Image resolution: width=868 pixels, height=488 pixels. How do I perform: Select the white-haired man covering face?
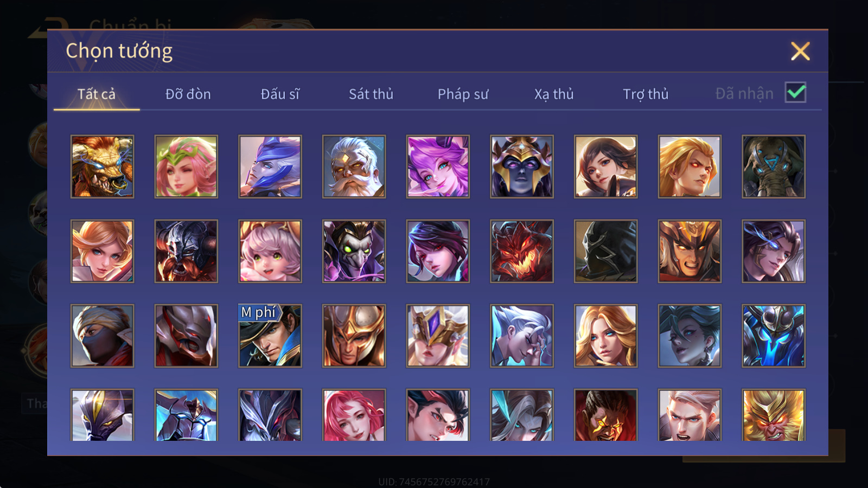point(521,336)
